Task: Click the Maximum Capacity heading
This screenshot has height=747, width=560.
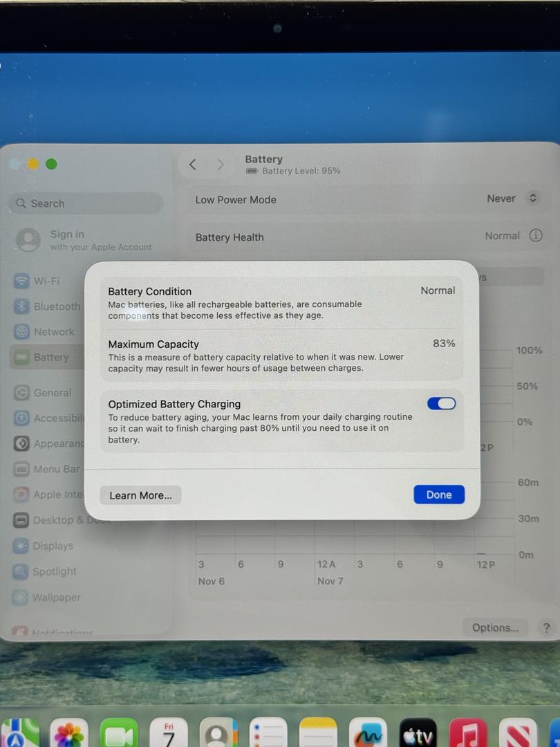Action: [x=153, y=344]
